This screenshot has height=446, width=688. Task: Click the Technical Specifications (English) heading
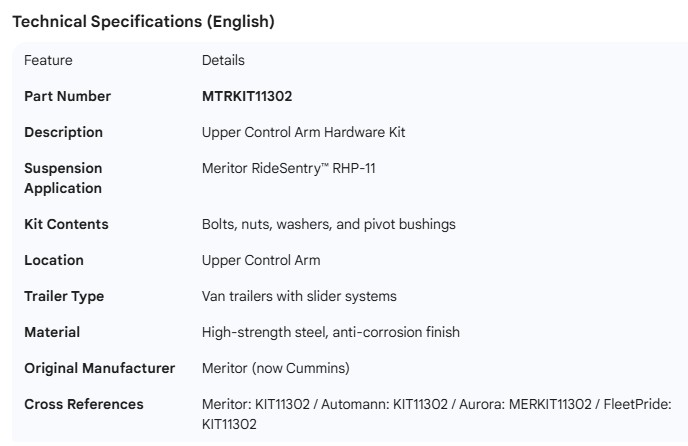141,19
